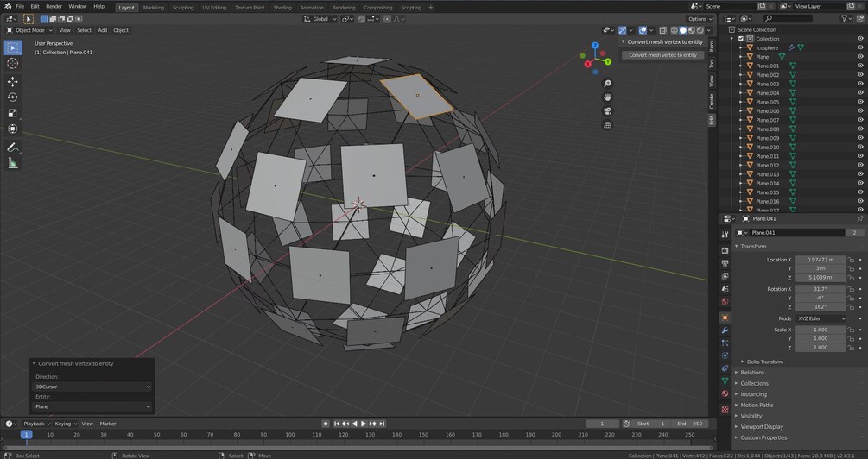Screen dimensions: 868x459
Task: Uncheck the Collection checkbox in outliner
Action: click(741, 39)
